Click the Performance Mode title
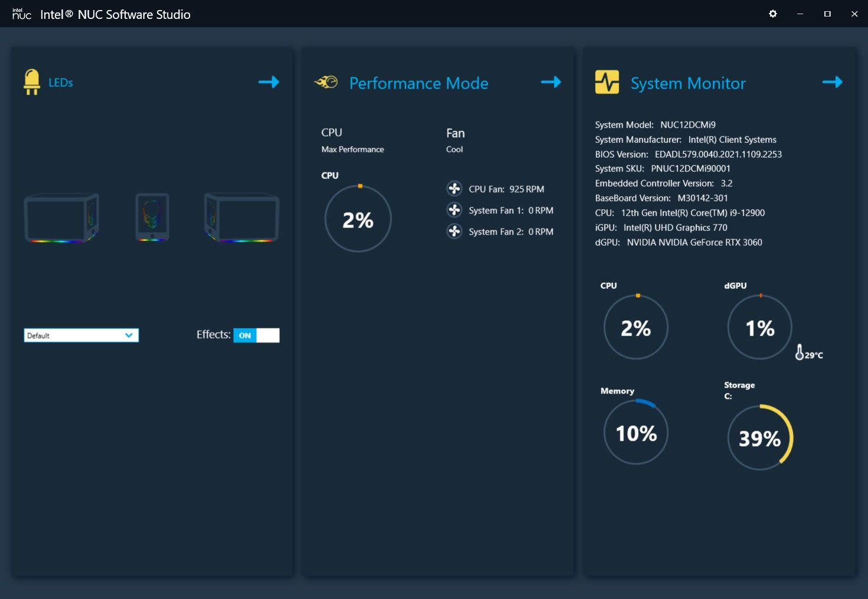Viewport: 868px width, 599px height. click(419, 83)
